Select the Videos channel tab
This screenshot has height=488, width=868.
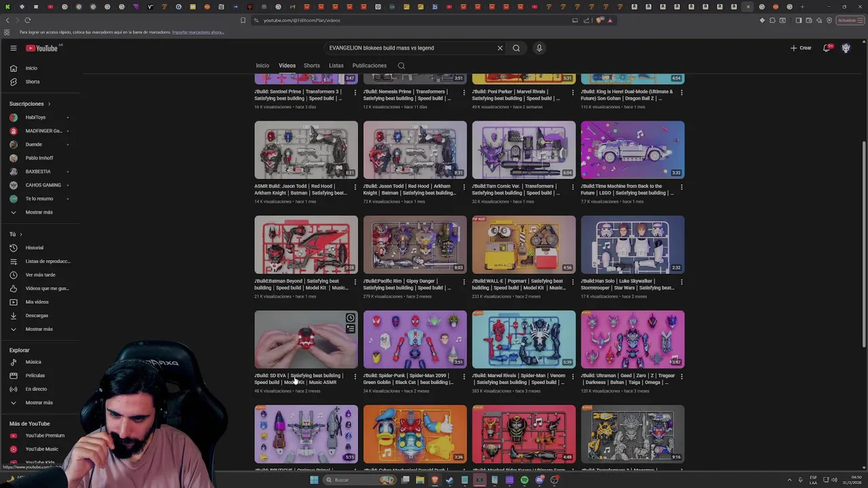(x=287, y=66)
